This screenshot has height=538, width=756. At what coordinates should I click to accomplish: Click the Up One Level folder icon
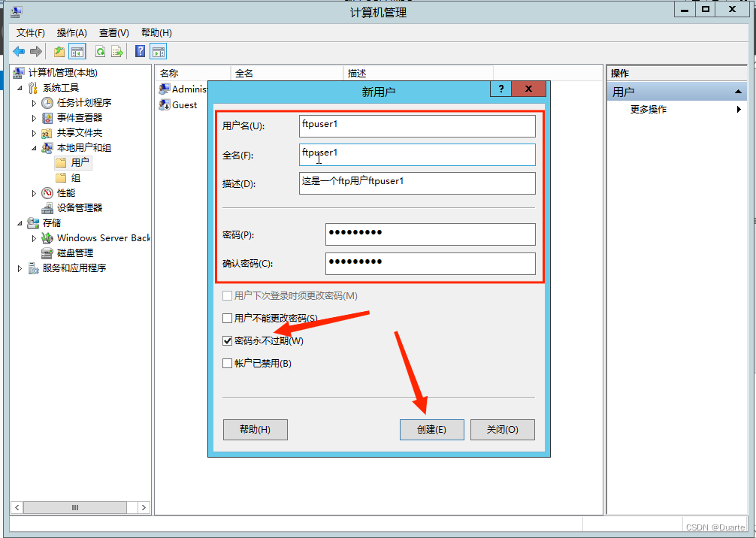tap(59, 52)
